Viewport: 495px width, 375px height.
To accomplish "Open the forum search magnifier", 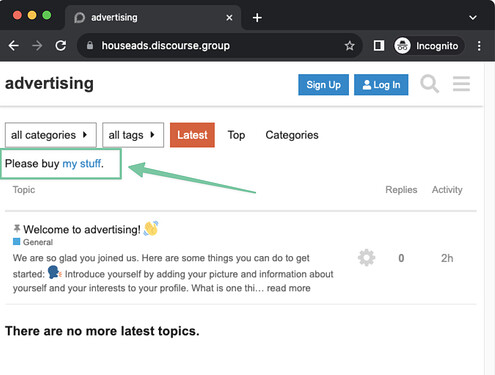I will tap(429, 84).
